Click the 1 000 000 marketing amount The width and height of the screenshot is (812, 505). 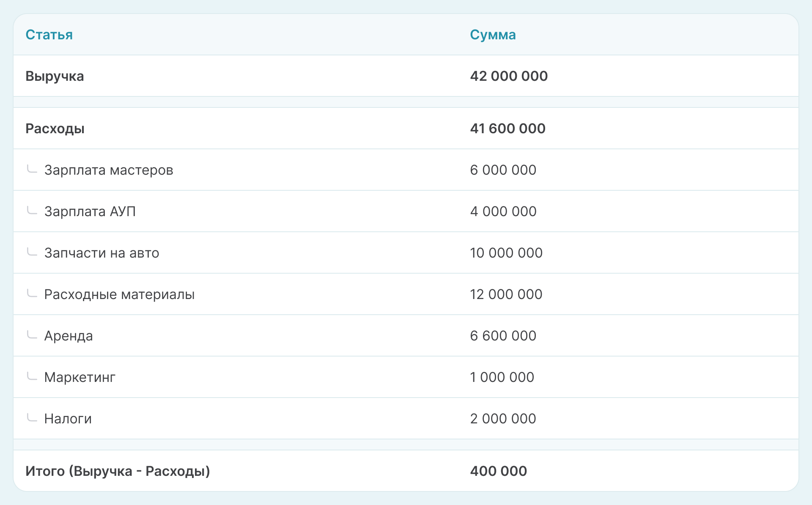[502, 377]
